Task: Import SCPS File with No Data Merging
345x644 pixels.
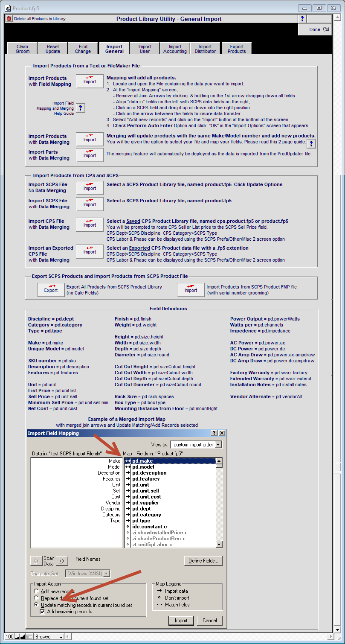Action: pos(90,188)
